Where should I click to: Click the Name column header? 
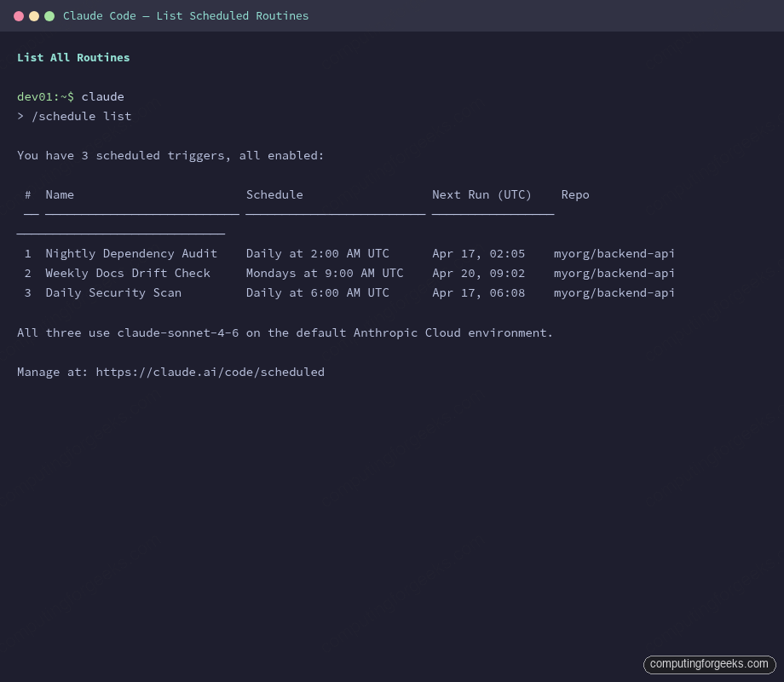tap(60, 194)
